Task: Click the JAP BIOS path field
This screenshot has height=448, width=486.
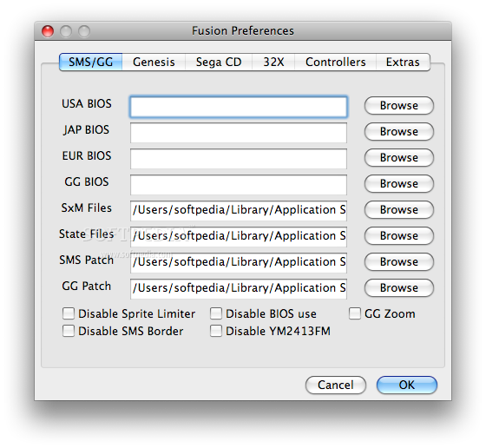Action: coord(239,133)
